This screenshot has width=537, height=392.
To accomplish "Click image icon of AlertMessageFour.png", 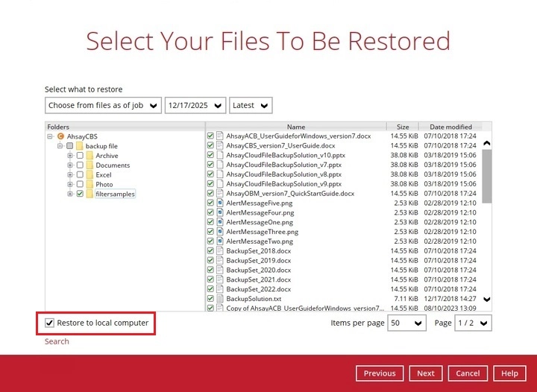I will (220, 212).
